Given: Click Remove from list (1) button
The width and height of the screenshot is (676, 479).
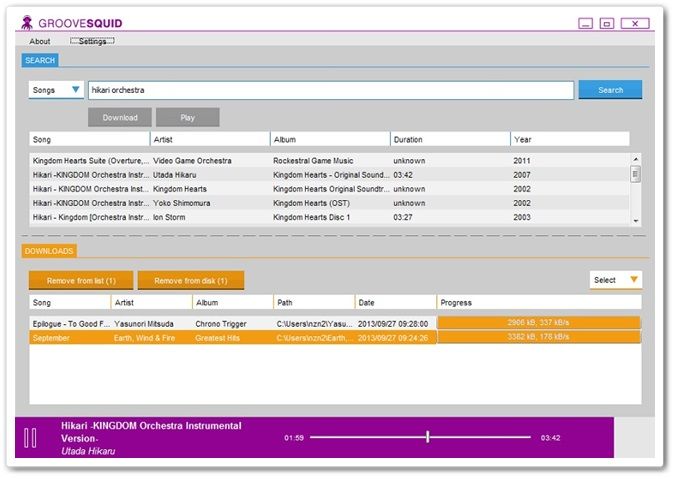Looking at the screenshot, I should [81, 281].
